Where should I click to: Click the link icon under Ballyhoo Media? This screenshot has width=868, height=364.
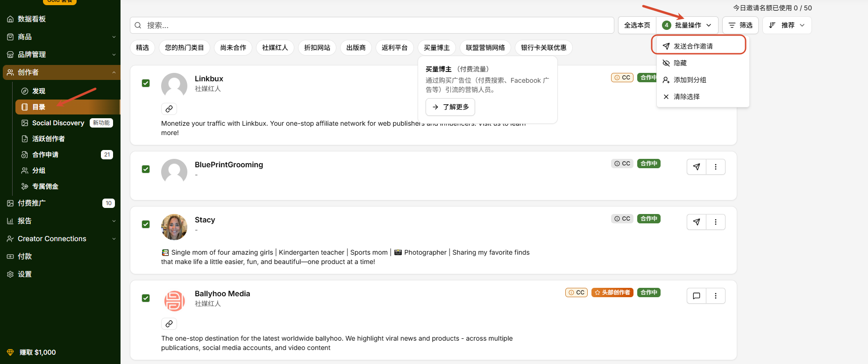(x=169, y=324)
